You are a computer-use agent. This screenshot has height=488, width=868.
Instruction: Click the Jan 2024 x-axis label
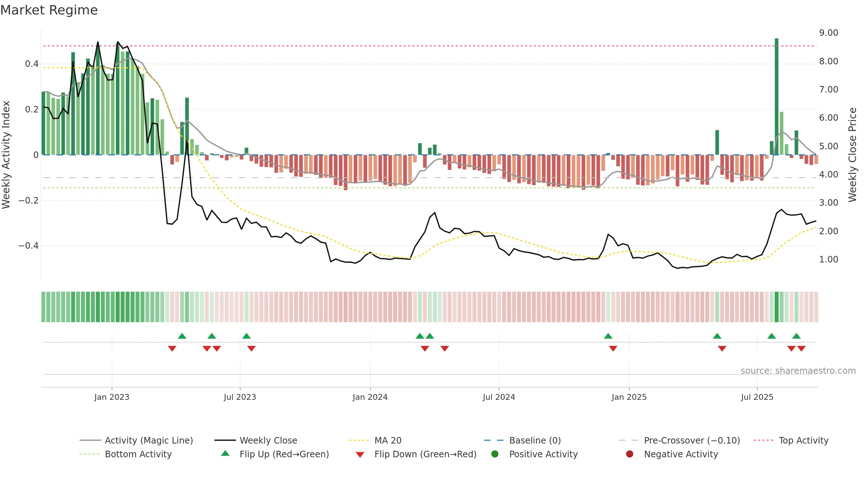coord(370,397)
